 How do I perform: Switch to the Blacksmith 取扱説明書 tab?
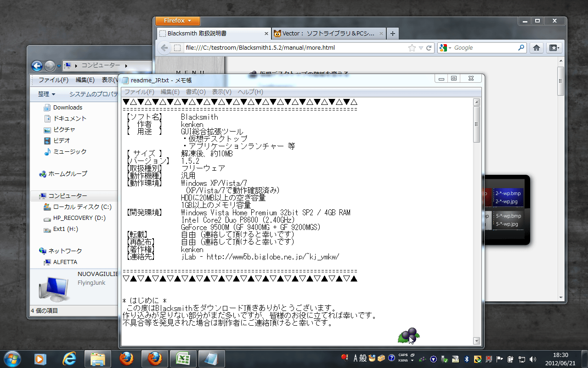pyautogui.click(x=214, y=34)
